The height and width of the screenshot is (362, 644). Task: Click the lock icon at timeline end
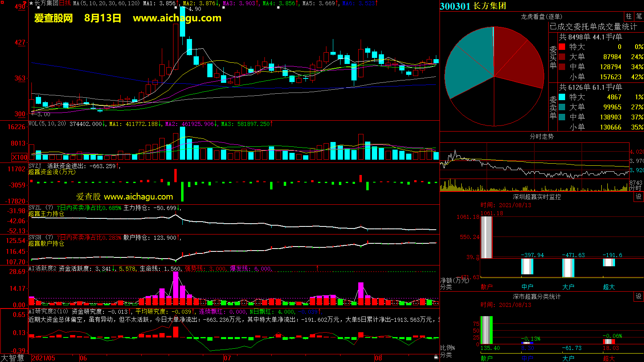tap(436, 357)
